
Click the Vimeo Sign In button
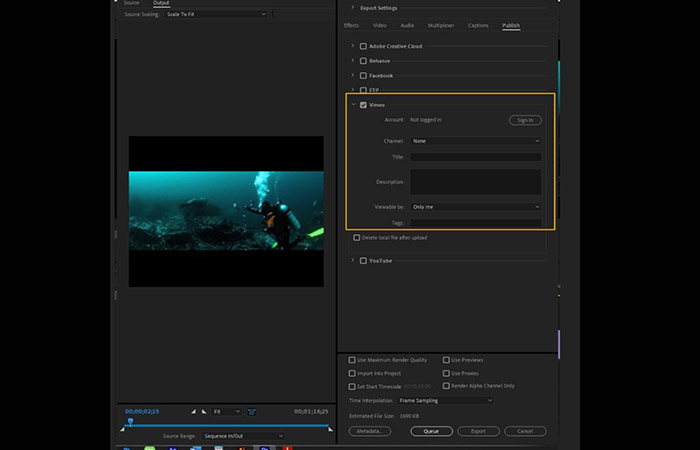pyautogui.click(x=525, y=120)
